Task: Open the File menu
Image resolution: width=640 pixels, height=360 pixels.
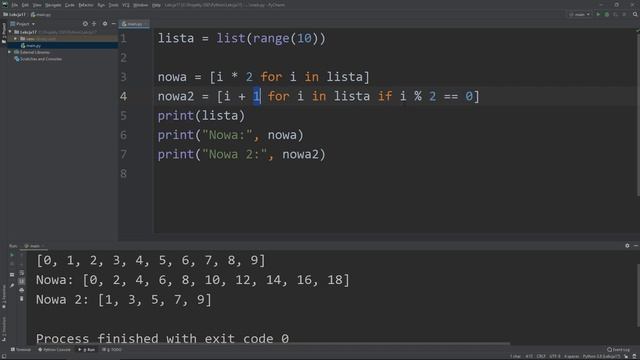Action: [15, 5]
